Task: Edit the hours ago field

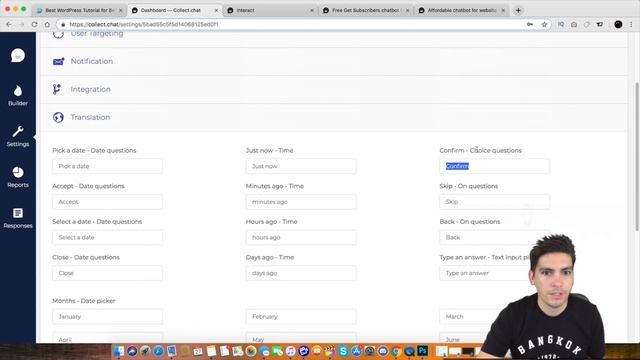Action: (x=301, y=237)
